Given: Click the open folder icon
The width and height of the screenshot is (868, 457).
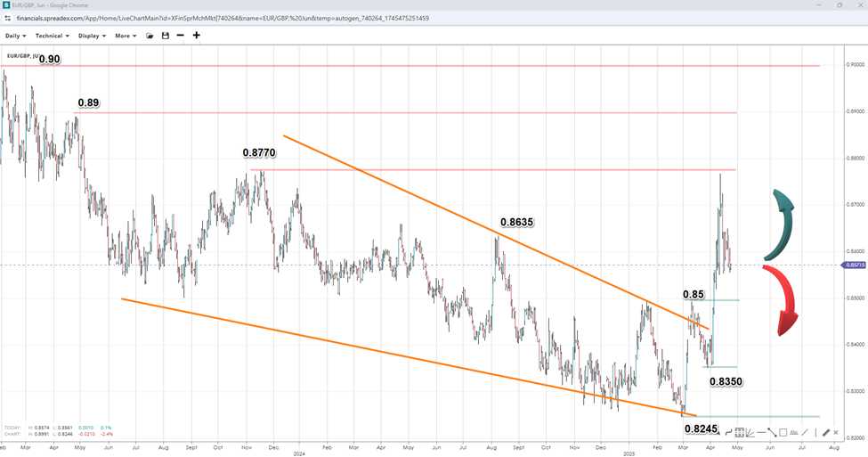Looking at the screenshot, I should pyautogui.click(x=150, y=36).
